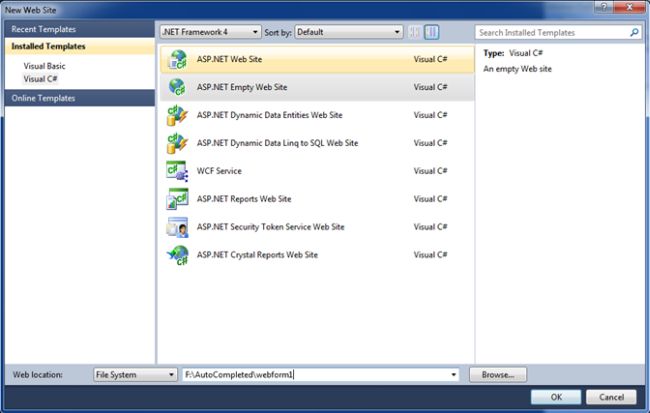
Task: Close the New Web Site dialog
Action: (x=629, y=7)
